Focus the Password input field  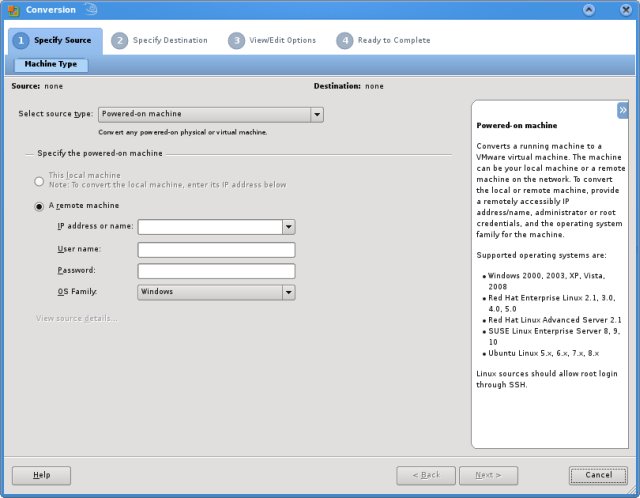(x=216, y=271)
